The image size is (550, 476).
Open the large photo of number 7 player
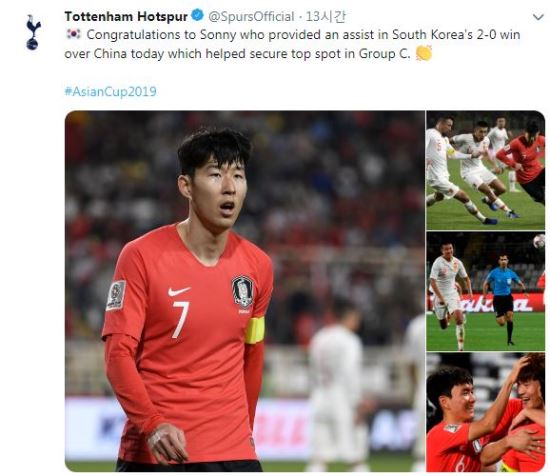coord(245,291)
